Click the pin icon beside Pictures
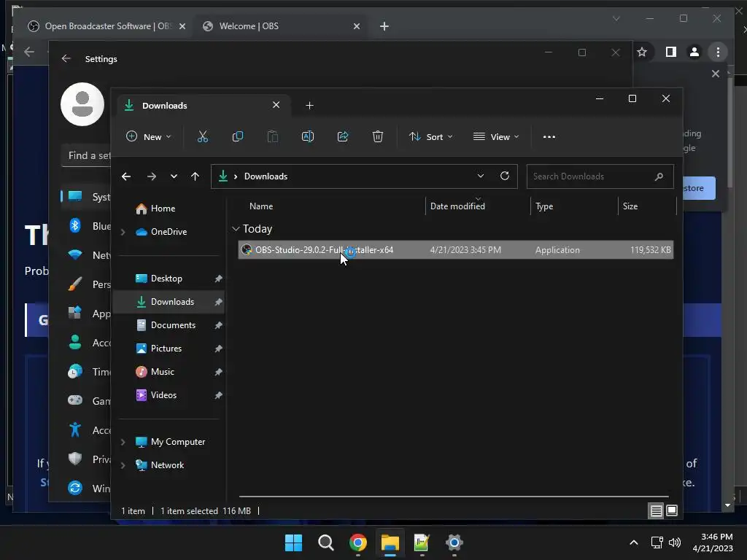Image resolution: width=747 pixels, height=560 pixels. [218, 349]
